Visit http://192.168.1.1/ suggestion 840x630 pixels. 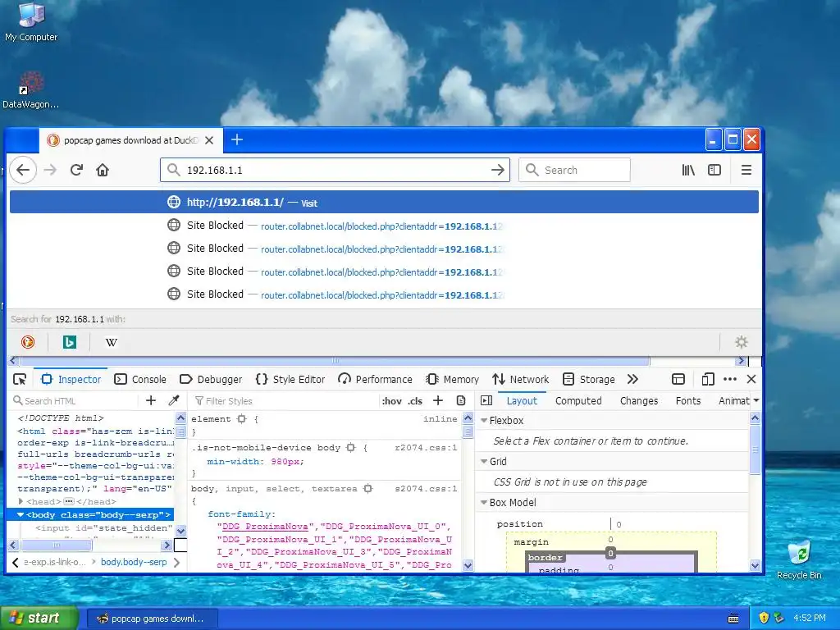tap(384, 202)
